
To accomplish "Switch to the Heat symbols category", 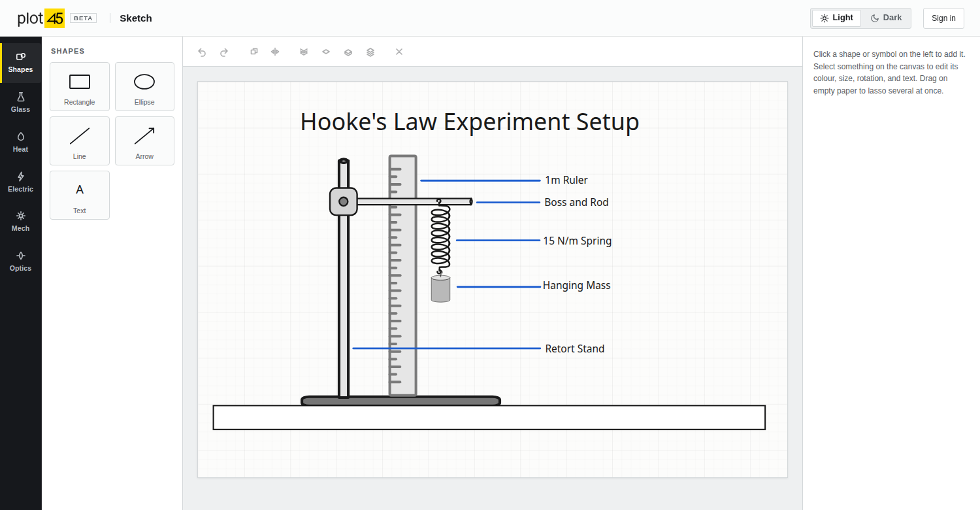I will point(21,143).
